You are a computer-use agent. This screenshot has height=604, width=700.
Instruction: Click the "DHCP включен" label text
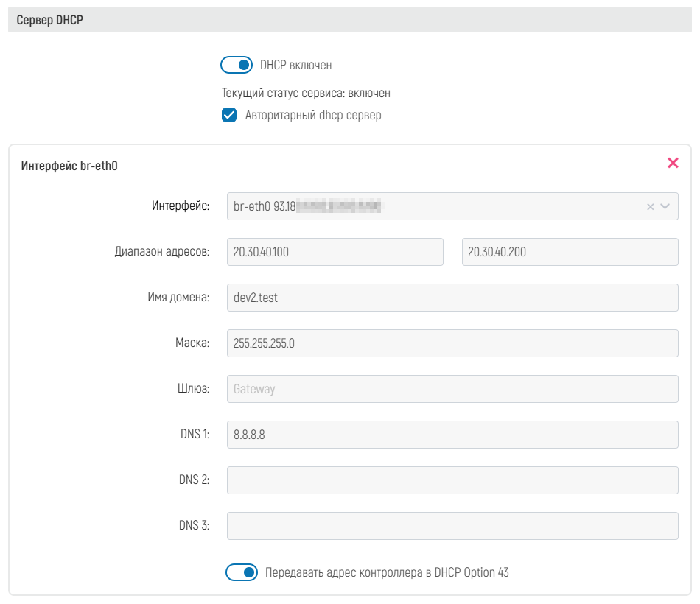[295, 65]
